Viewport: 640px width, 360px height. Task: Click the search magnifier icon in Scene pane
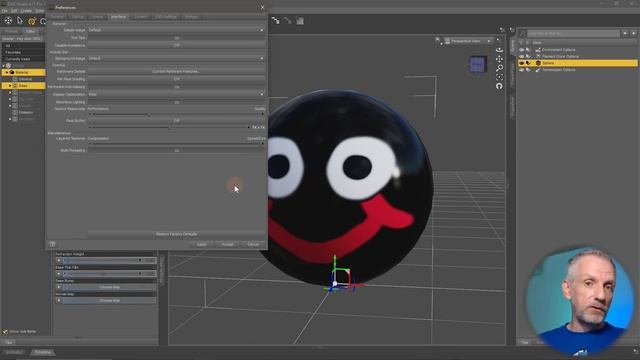point(523,33)
